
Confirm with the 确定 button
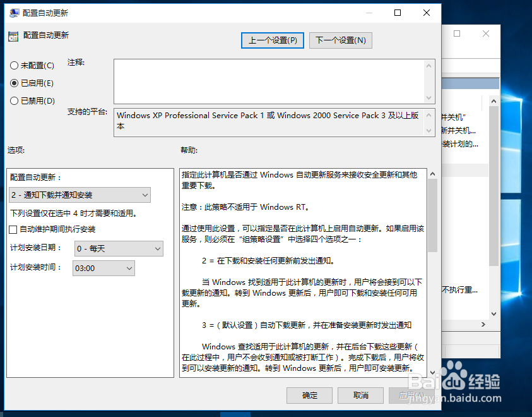[309, 396]
